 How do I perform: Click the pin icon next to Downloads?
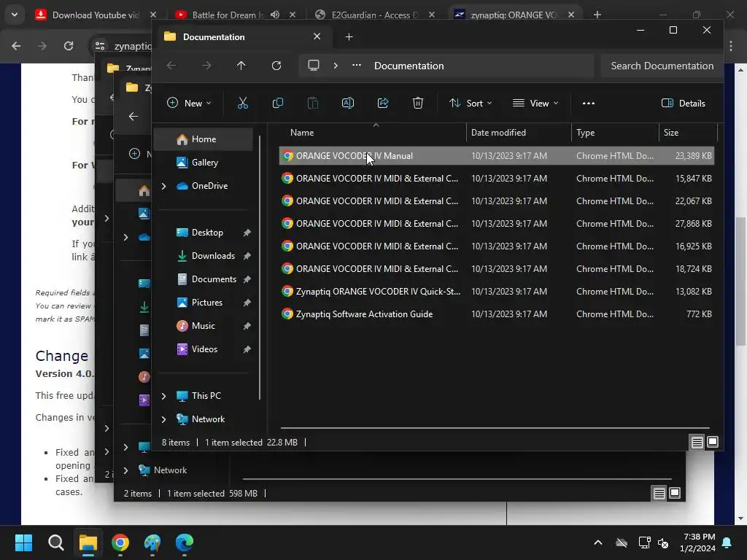click(247, 256)
